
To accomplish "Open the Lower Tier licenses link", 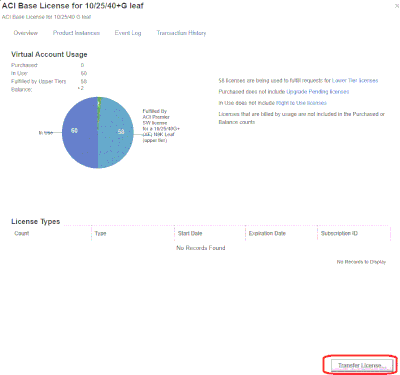I will (x=355, y=81).
